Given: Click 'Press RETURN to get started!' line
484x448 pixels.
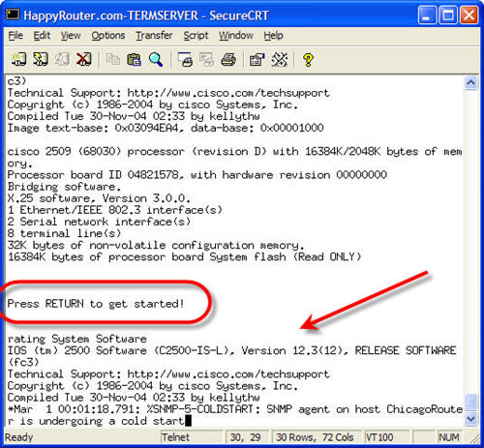Looking at the screenshot, I should [96, 304].
